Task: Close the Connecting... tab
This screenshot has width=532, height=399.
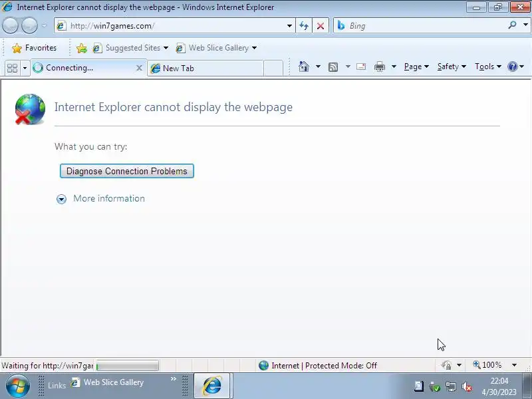Action: [139, 68]
